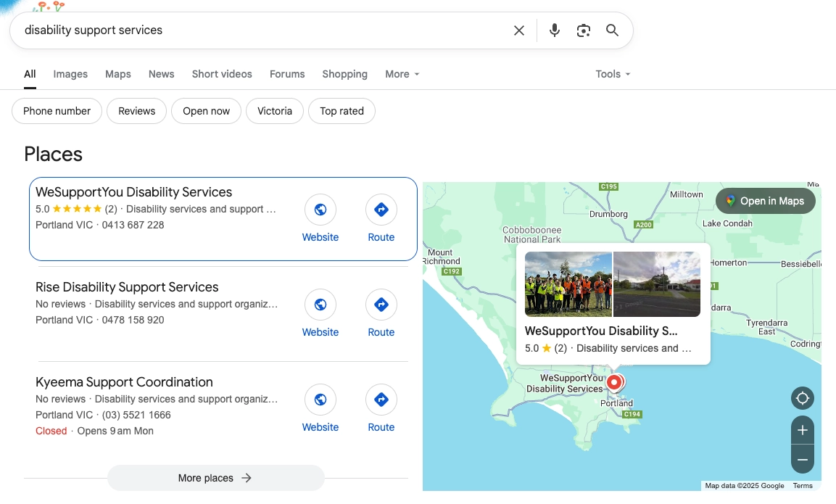The height and width of the screenshot is (504, 836).
Task: Open WeSupportYou Disability Services website icon
Action: (x=320, y=210)
